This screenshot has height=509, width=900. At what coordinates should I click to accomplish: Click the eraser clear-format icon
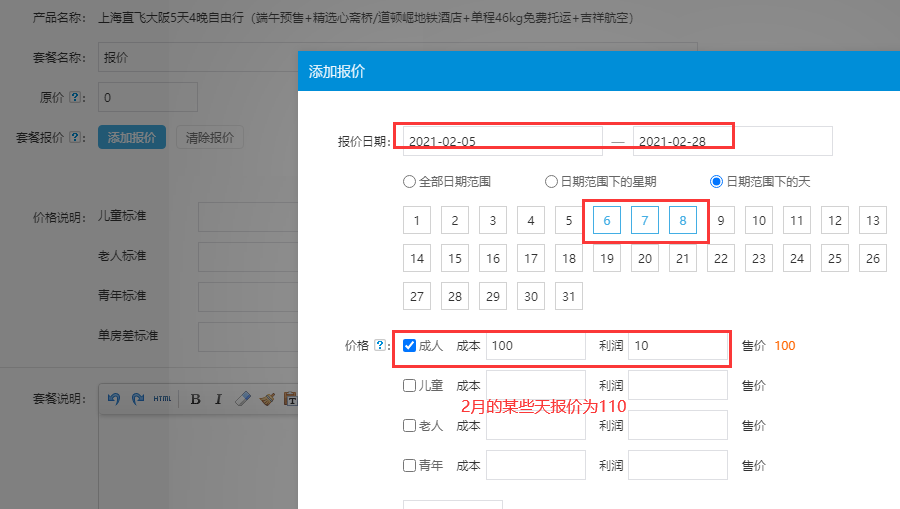click(x=243, y=399)
